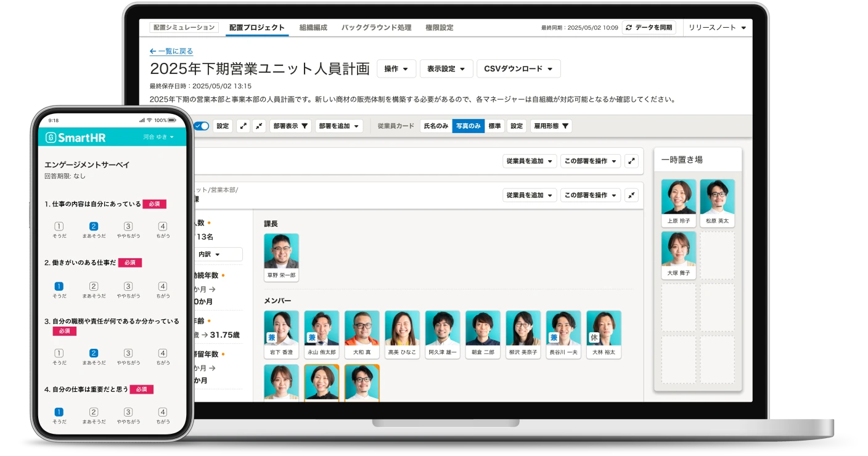Expand the リリースノート dropdown

[x=716, y=28]
